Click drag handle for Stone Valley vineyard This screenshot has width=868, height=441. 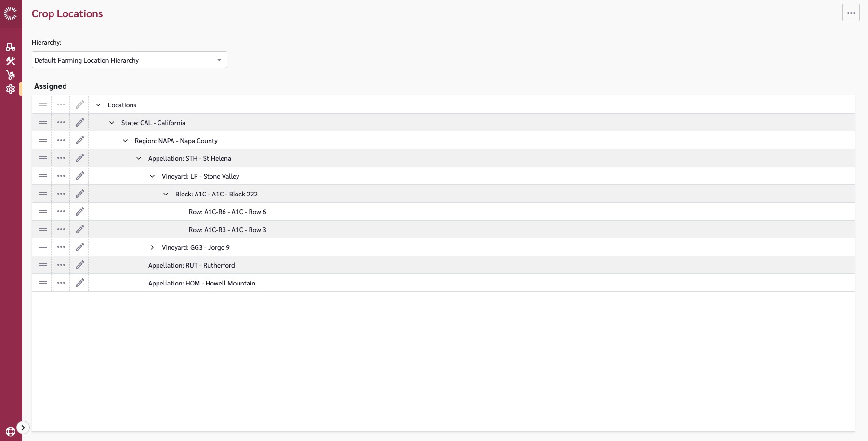pyautogui.click(x=43, y=176)
